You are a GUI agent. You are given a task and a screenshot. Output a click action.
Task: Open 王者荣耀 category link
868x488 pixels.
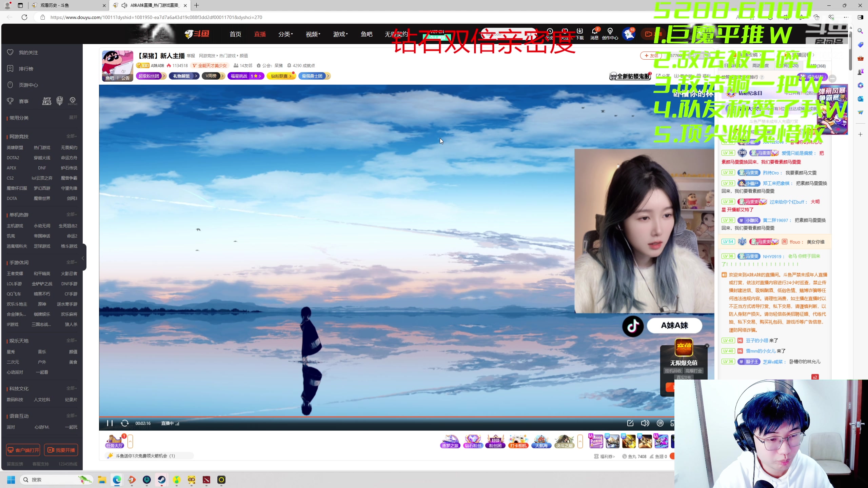(x=15, y=274)
